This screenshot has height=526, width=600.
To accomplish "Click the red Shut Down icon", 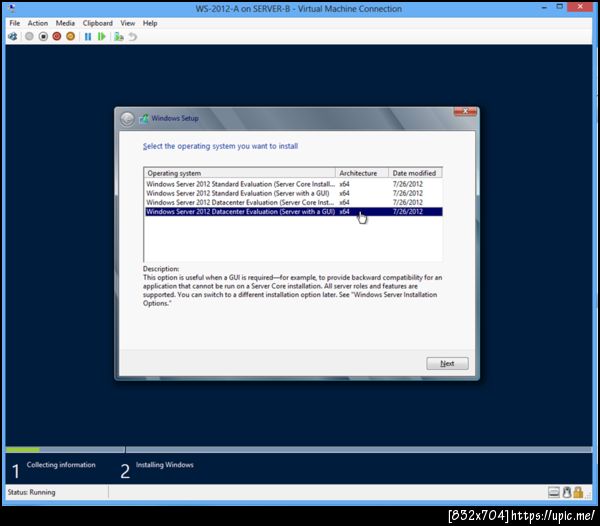I will tap(57, 37).
